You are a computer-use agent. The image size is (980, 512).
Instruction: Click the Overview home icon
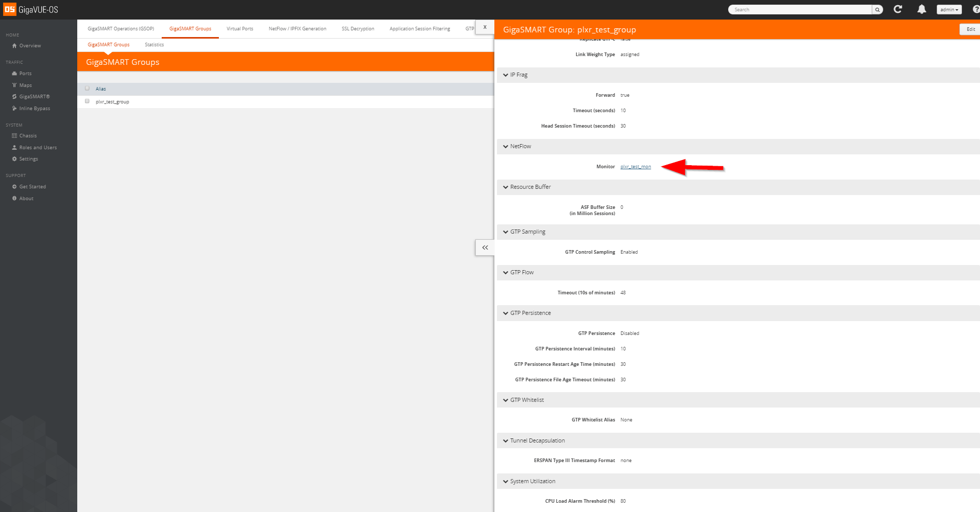tap(14, 46)
